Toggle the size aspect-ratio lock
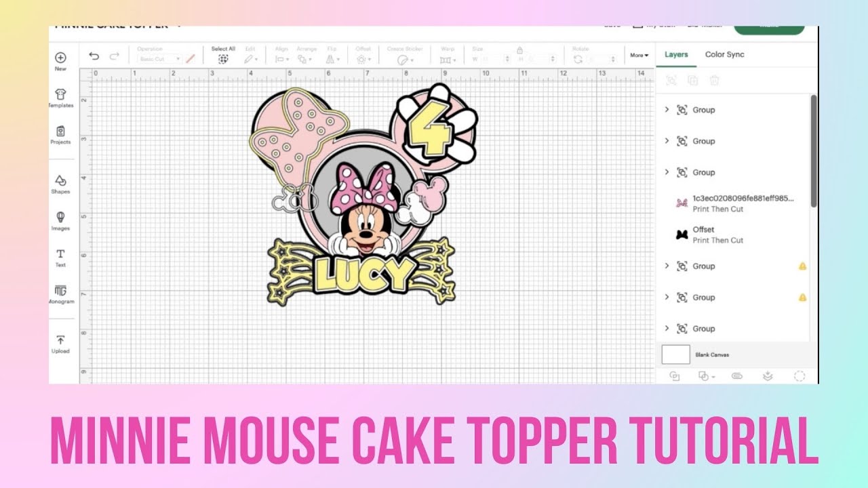 coord(519,49)
